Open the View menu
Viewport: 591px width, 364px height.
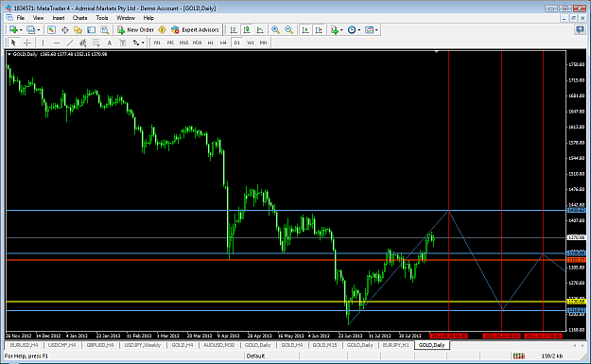click(38, 18)
